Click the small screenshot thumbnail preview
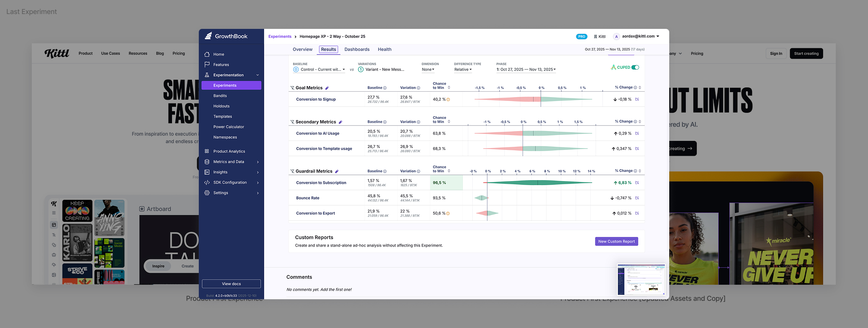868x328 pixels. coord(641,280)
